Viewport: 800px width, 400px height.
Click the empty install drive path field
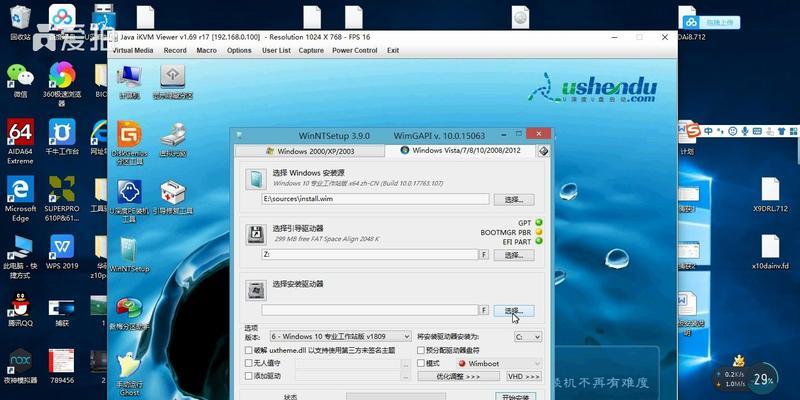pyautogui.click(x=369, y=310)
